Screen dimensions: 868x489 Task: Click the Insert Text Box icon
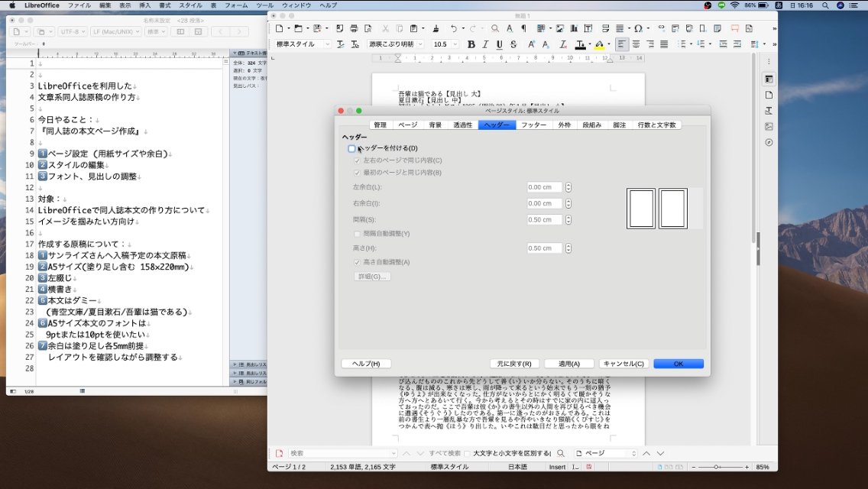[x=588, y=28]
